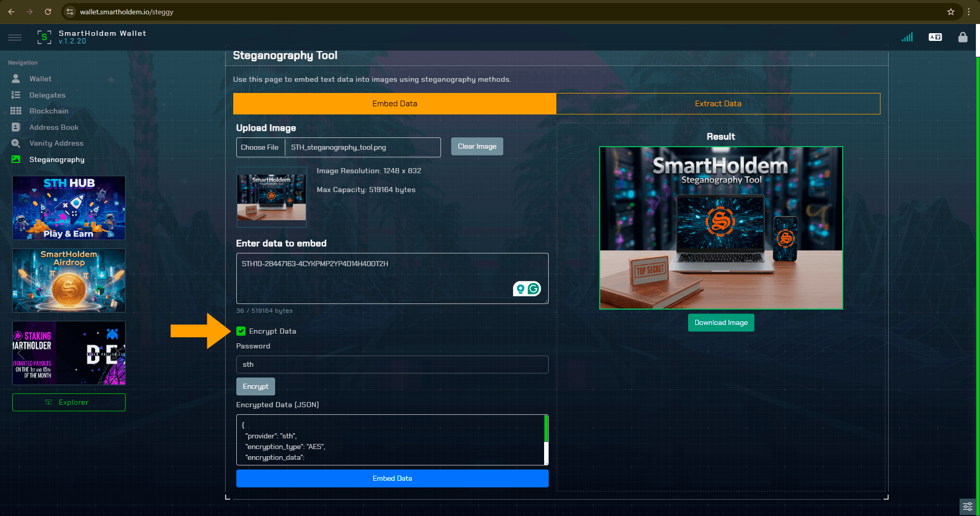Click the Image Resolution: 1248 x 832 text
This screenshot has width=980, height=516.
[369, 171]
